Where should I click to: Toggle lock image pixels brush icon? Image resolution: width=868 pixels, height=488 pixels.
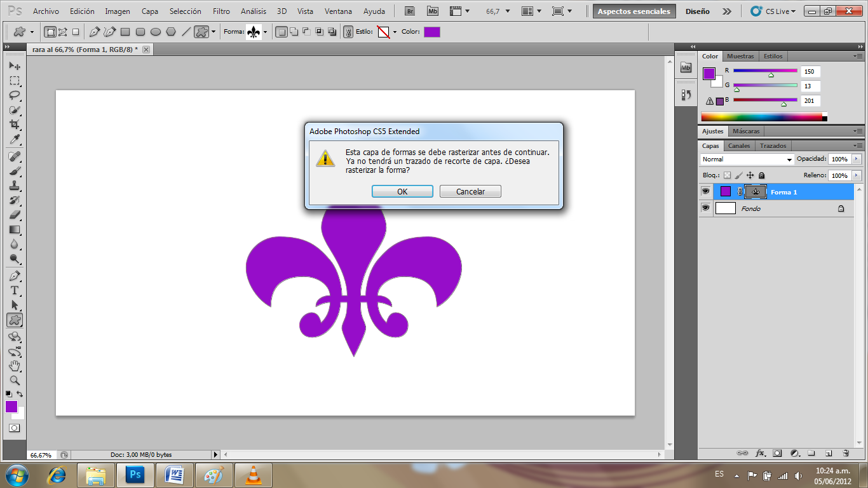[739, 175]
